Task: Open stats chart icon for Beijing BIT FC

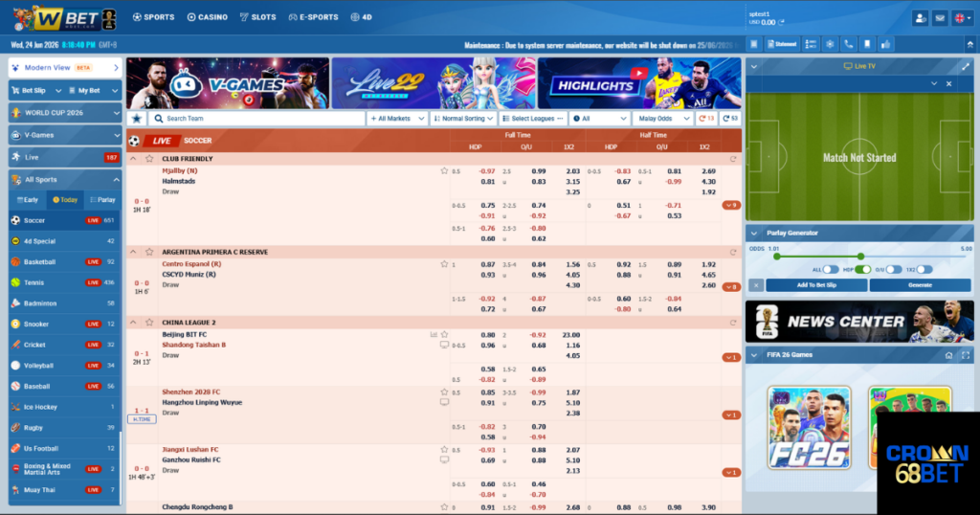Action: coord(434,334)
